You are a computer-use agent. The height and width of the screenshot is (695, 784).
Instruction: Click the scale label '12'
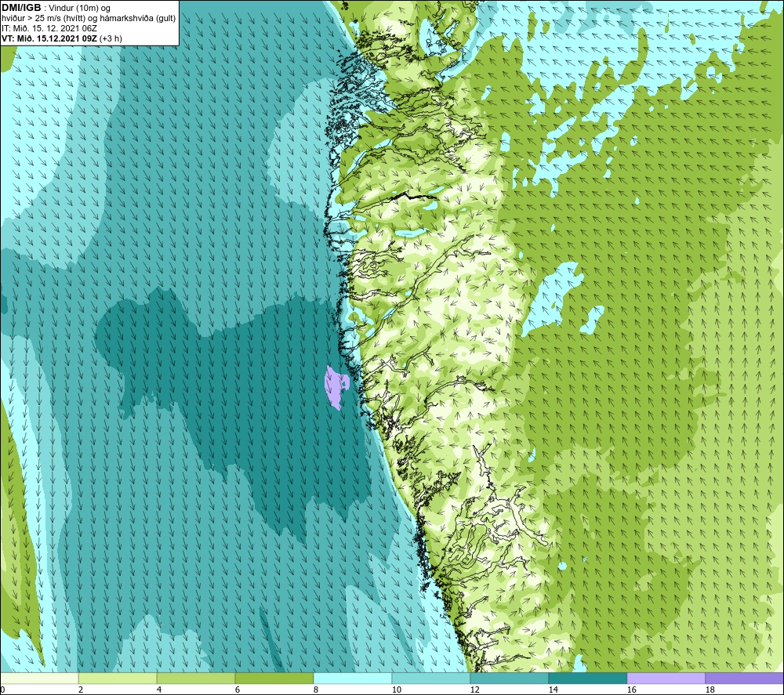click(475, 690)
